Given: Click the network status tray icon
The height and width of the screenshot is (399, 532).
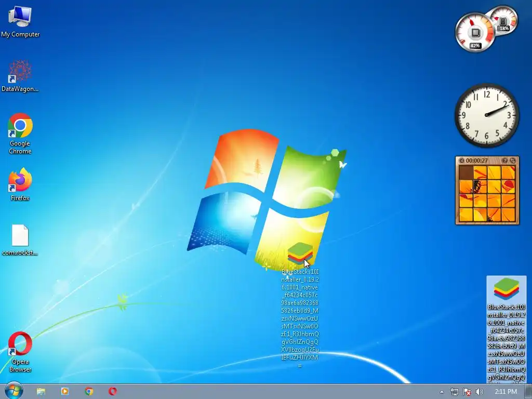Looking at the screenshot, I should click(x=454, y=392).
